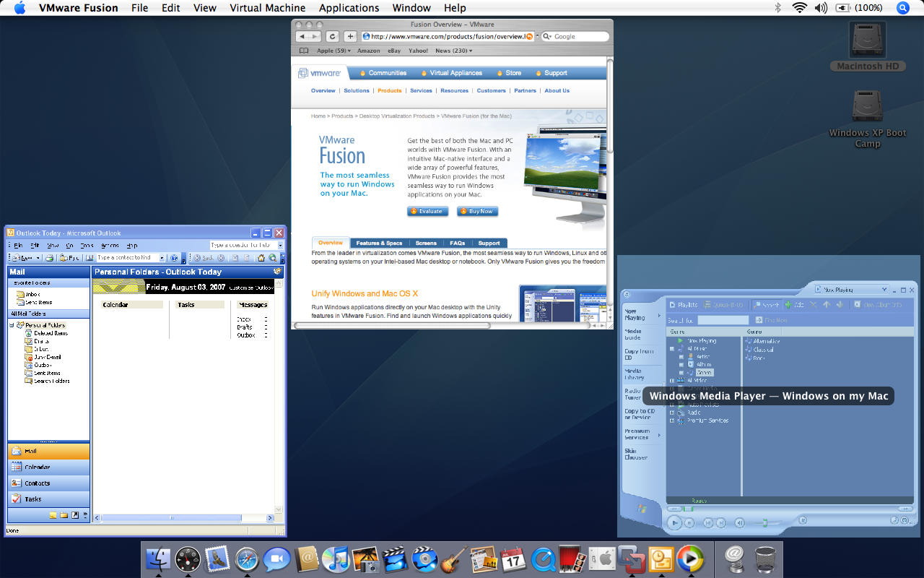The width and height of the screenshot is (924, 578).
Task: Open Spotlight search in the menu bar
Action: point(903,8)
